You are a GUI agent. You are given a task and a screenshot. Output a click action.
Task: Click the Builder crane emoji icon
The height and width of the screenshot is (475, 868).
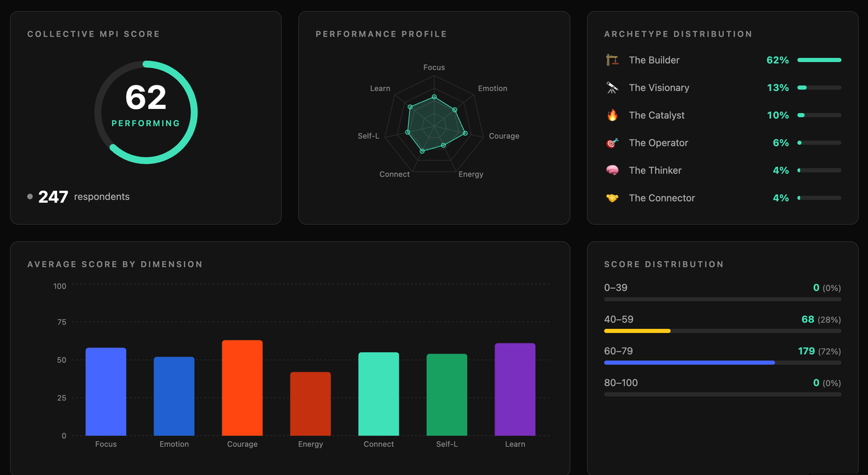click(x=612, y=60)
